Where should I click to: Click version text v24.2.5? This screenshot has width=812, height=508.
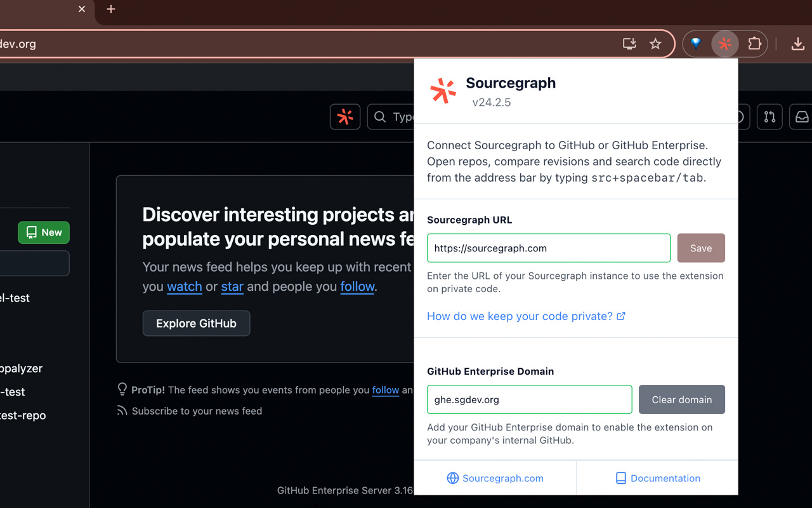point(492,102)
